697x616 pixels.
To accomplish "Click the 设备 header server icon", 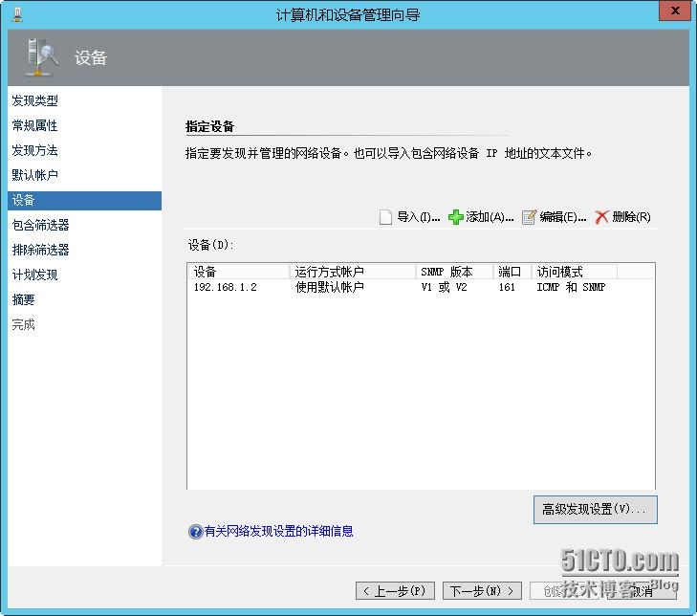I will pyautogui.click(x=41, y=57).
